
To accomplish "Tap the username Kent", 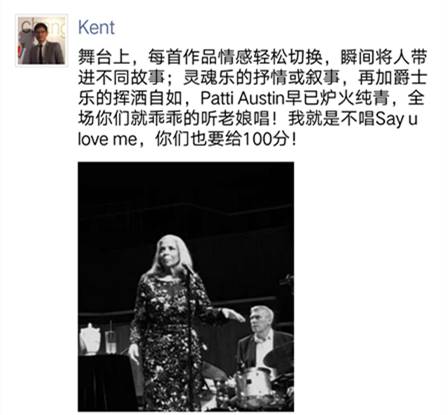I will click(96, 27).
